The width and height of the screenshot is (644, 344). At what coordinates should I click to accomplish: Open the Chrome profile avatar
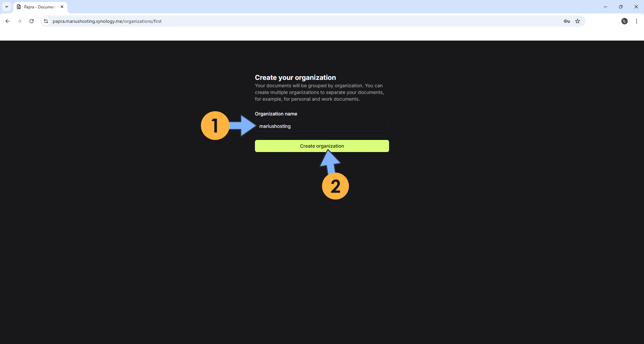(624, 21)
